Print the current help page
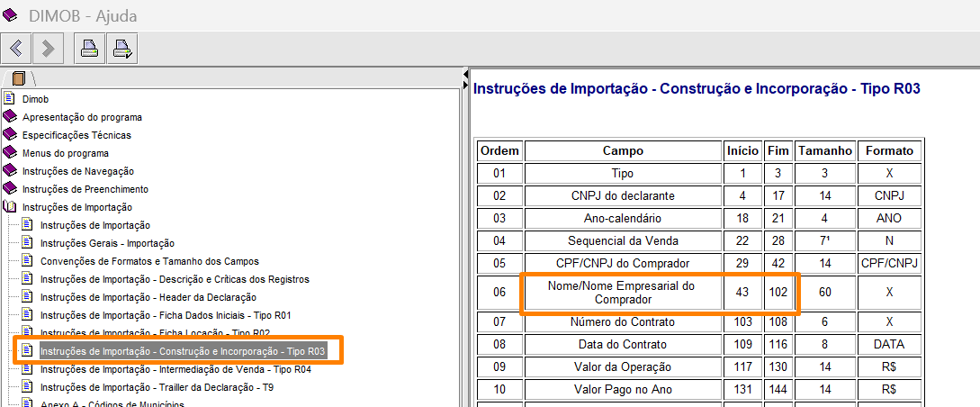The width and height of the screenshot is (980, 407). [x=90, y=49]
